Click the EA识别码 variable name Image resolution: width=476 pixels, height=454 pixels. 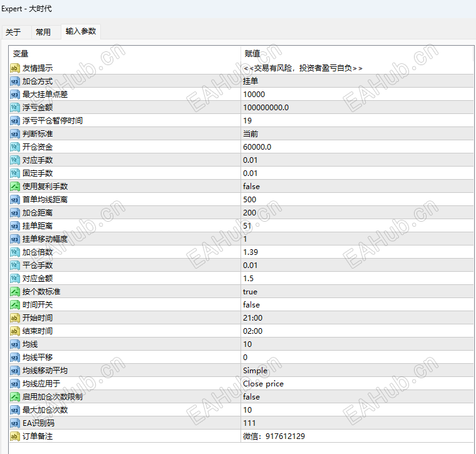coord(39,423)
